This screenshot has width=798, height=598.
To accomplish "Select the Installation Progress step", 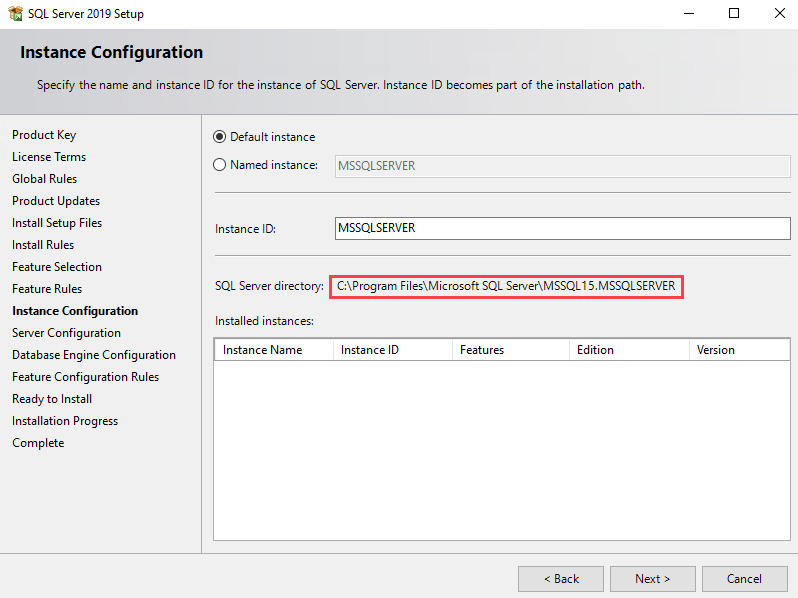I will [65, 421].
